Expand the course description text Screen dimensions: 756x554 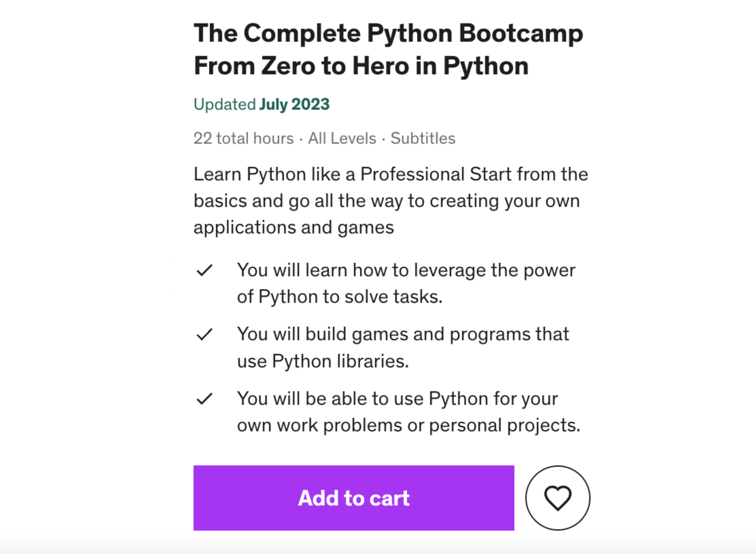[x=390, y=200]
